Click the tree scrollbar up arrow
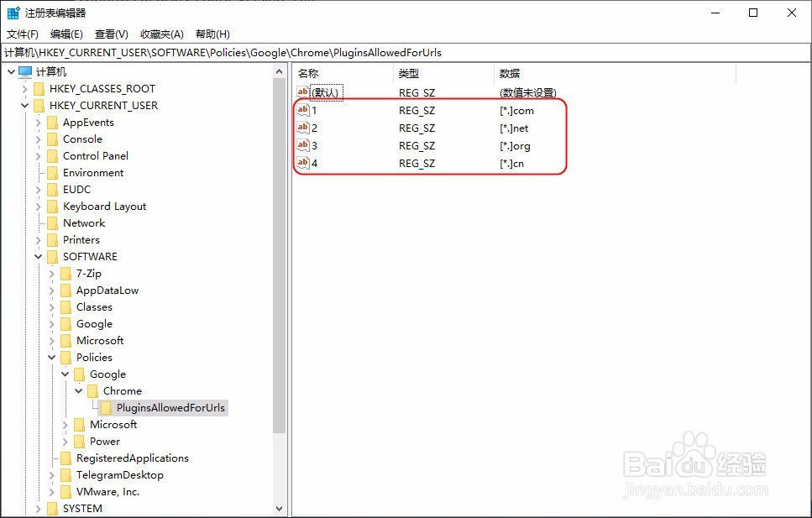The height and width of the screenshot is (518, 812). 279,71
